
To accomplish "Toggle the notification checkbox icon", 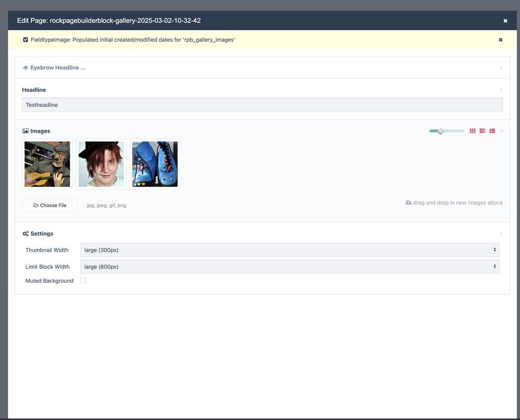I will [x=25, y=40].
